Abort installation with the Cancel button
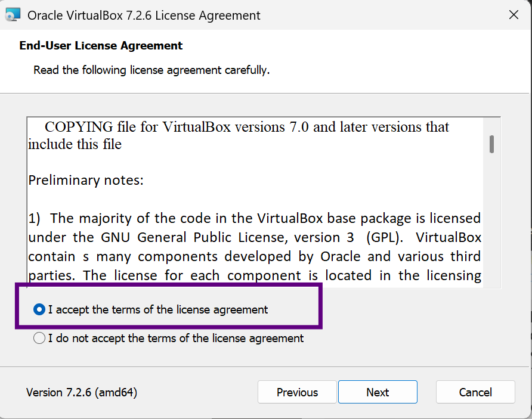532x419 pixels. pos(475,392)
